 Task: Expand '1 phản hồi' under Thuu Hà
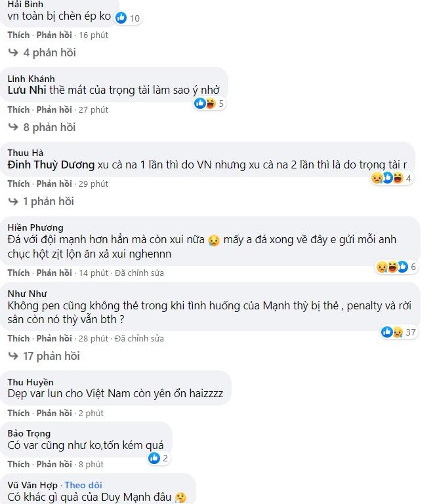click(49, 202)
